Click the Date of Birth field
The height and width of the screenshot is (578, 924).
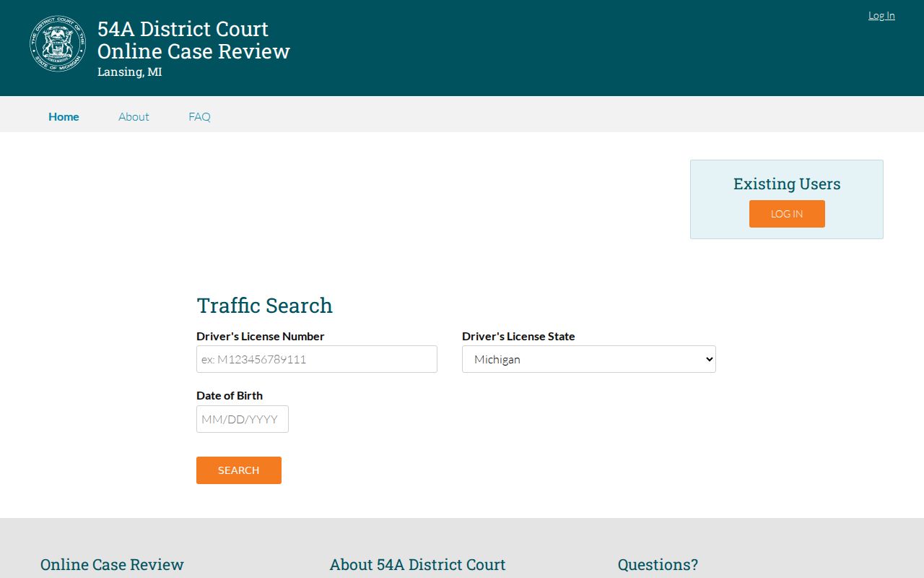[243, 419]
